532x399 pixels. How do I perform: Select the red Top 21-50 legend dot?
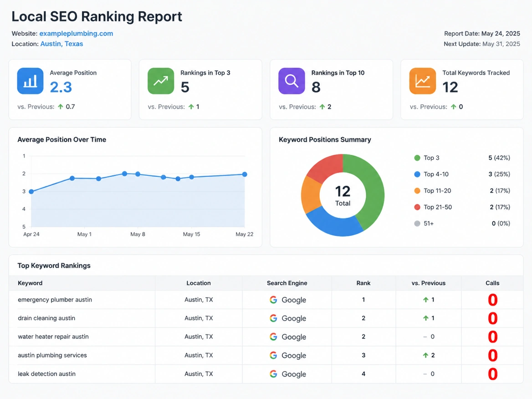417,207
